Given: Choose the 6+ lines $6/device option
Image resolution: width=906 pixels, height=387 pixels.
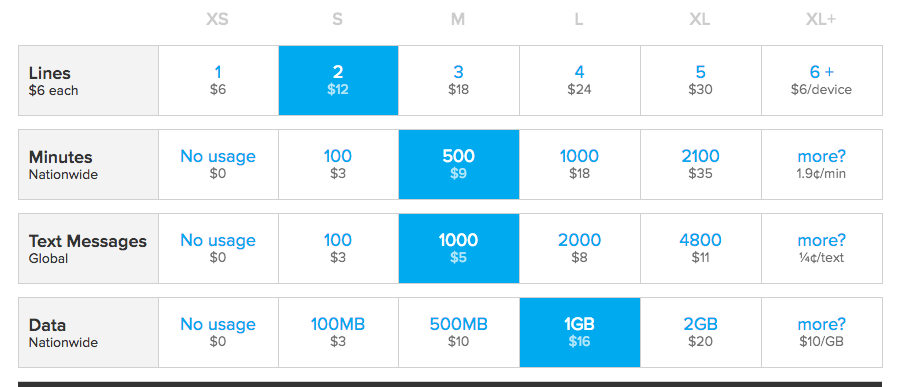Looking at the screenshot, I should (x=822, y=80).
